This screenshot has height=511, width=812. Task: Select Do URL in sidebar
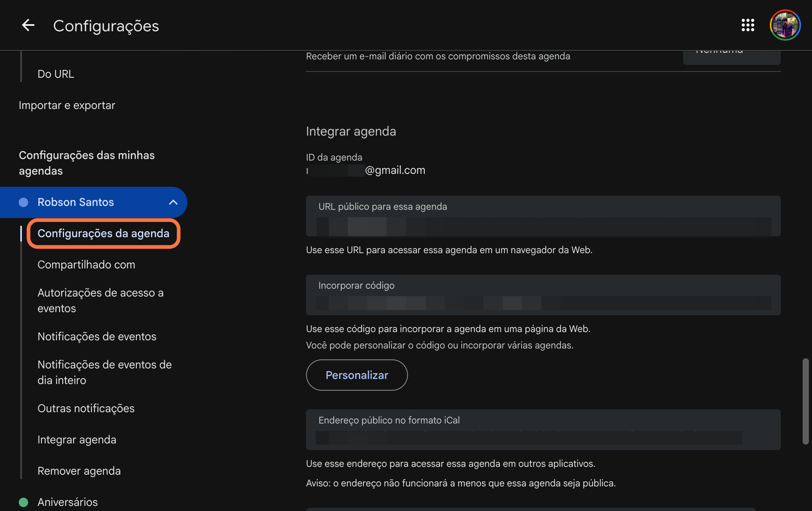56,74
